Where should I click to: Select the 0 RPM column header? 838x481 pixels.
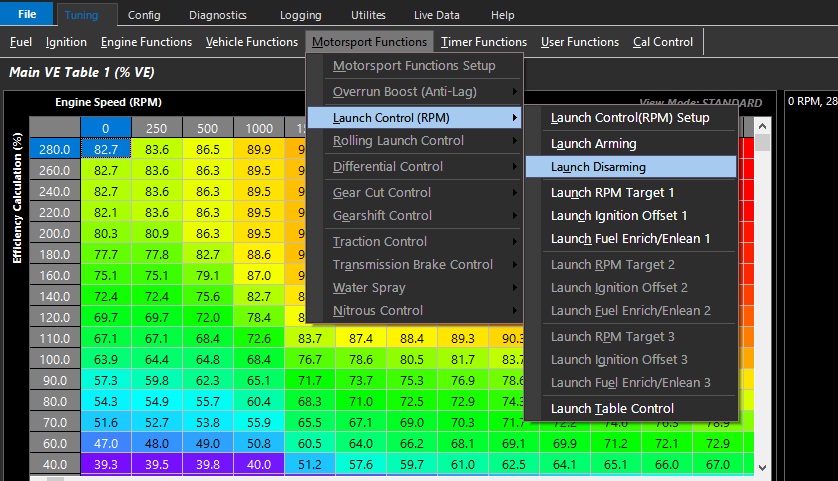[106, 128]
